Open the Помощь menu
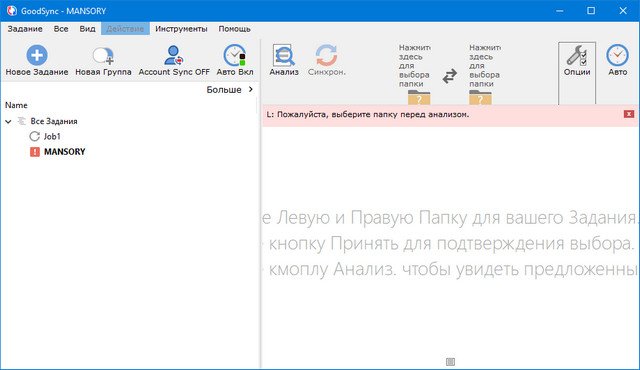 [x=234, y=29]
